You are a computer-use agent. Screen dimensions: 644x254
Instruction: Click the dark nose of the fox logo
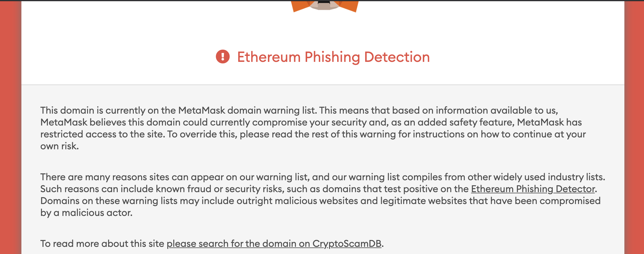[x=324, y=2]
